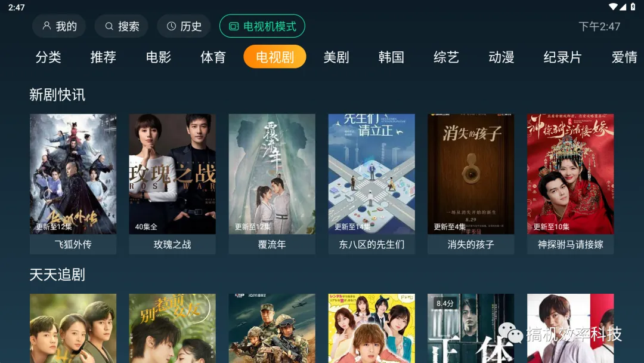
Task: Open the 玫瑰之战 drama poster
Action: tap(172, 174)
